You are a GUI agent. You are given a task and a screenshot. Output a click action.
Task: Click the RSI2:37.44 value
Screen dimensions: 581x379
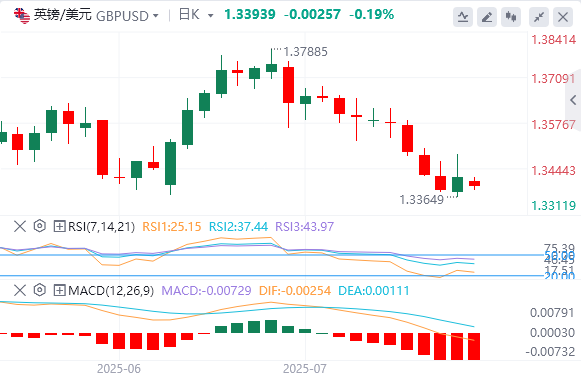pos(238,226)
